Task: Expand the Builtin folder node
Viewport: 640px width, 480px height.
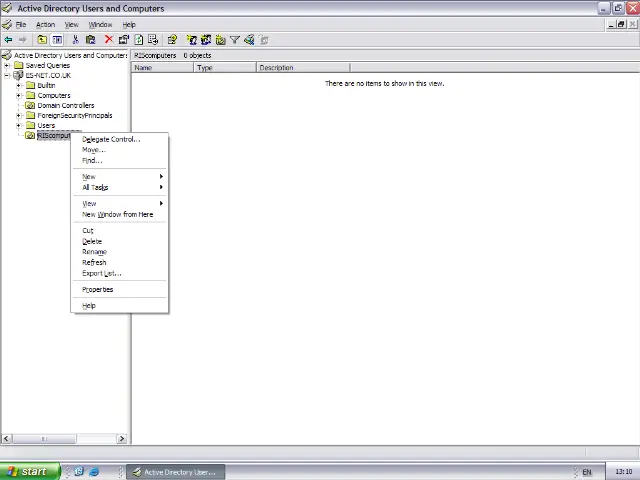Action: [19, 86]
